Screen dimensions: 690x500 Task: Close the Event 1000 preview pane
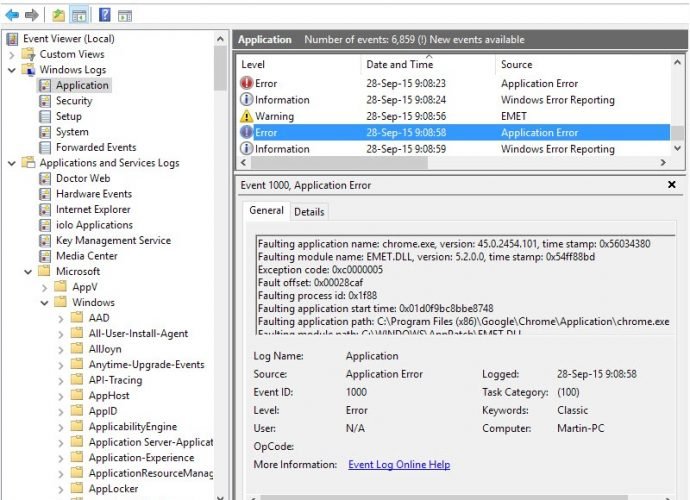[672, 184]
